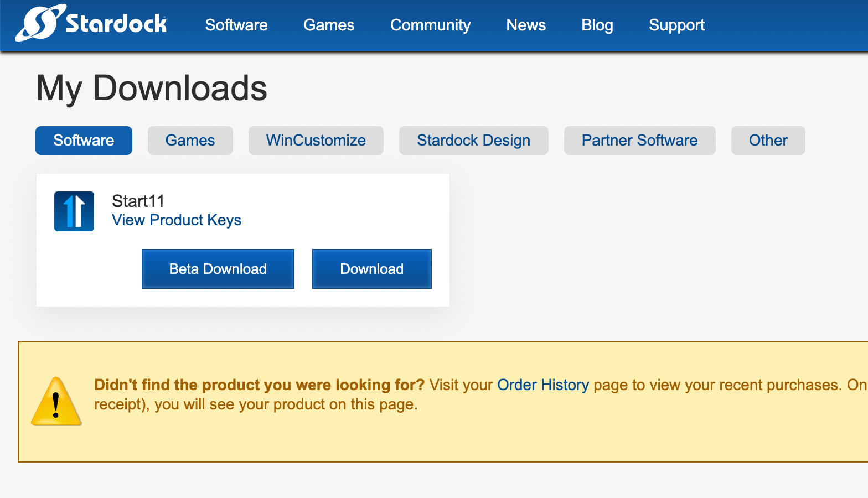
Task: Open the Support menu
Action: coord(676,25)
